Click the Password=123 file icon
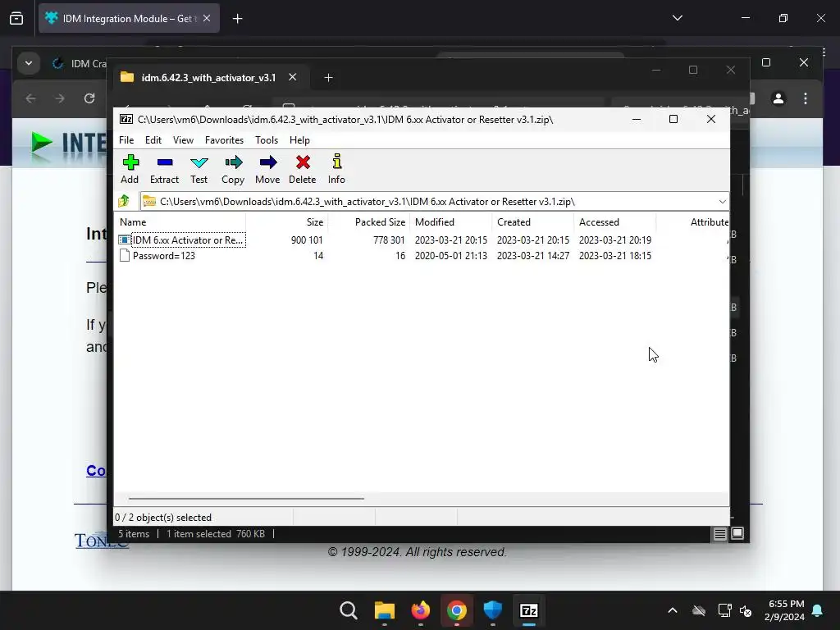The height and width of the screenshot is (630, 840). pos(125,256)
